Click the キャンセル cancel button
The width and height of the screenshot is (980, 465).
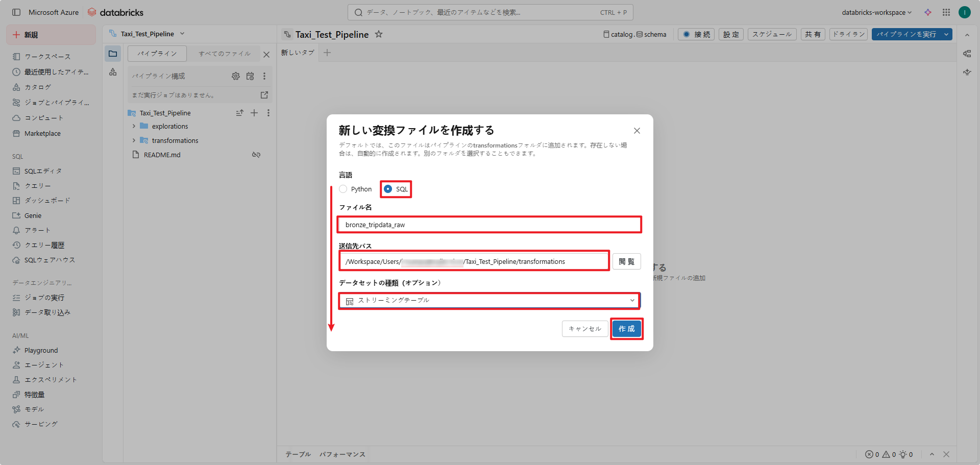click(x=584, y=329)
